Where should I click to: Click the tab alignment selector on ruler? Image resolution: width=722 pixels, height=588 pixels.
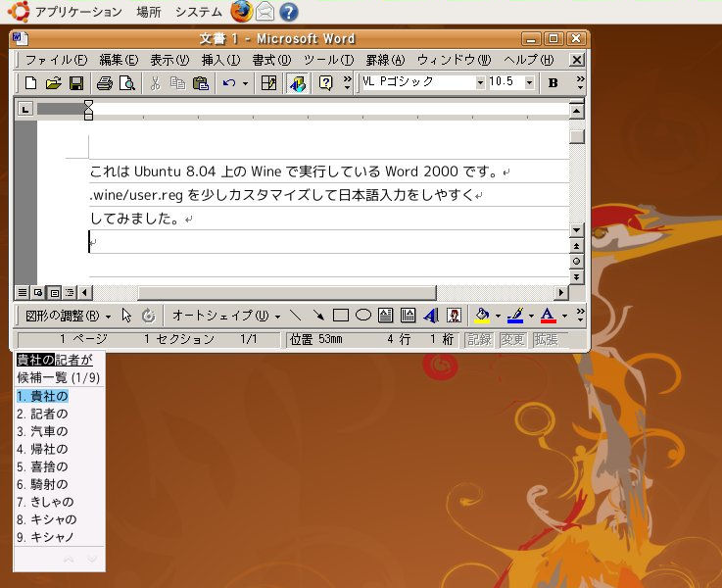[x=25, y=109]
